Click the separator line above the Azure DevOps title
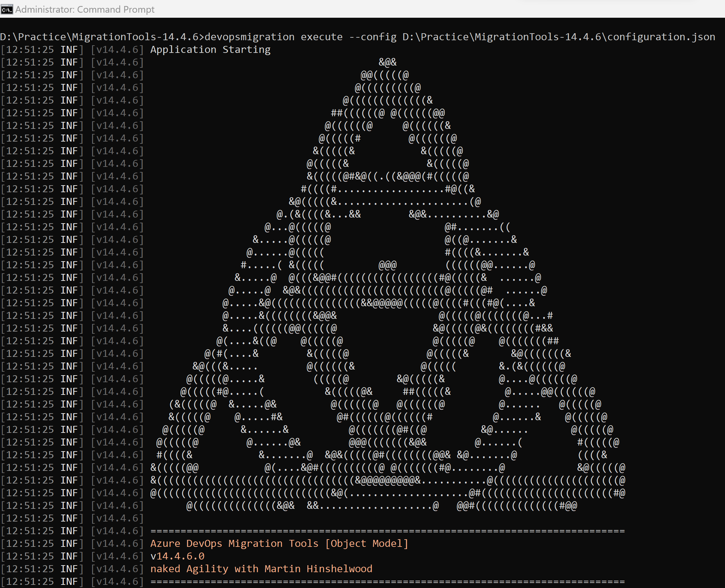Viewport: 725px width, 588px height. (x=388, y=531)
